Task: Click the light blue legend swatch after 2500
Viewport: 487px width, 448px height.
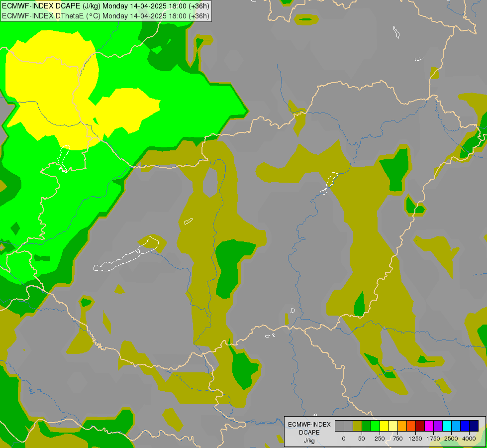Action: pos(456,426)
